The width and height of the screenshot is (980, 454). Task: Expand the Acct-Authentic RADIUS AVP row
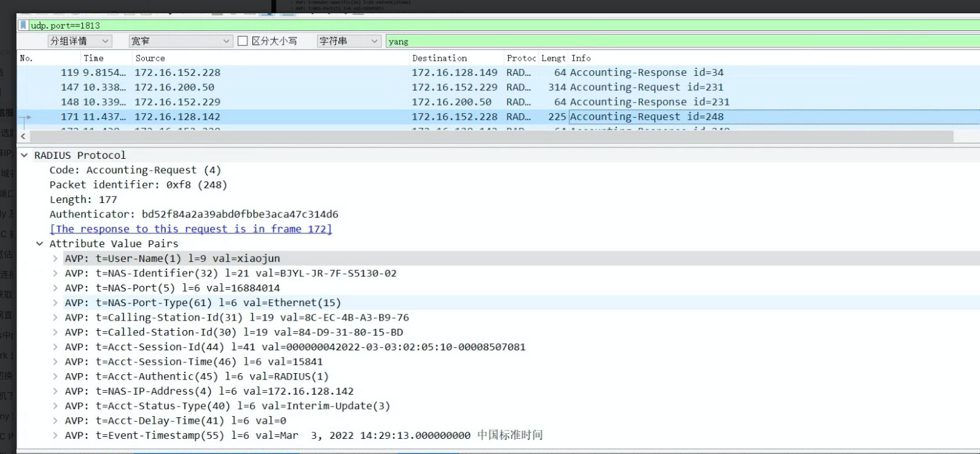pyautogui.click(x=55, y=376)
